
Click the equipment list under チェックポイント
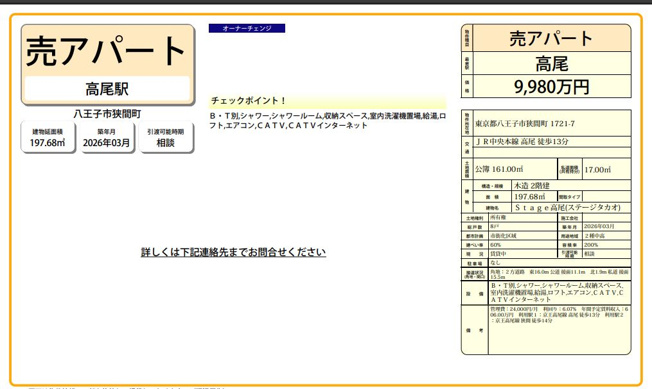[327, 121]
